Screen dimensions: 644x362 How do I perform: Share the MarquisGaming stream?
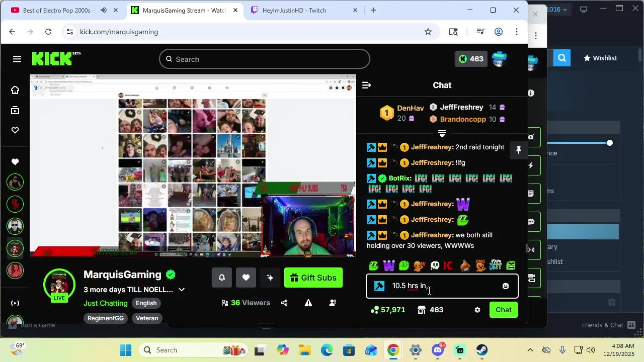tap(284, 303)
